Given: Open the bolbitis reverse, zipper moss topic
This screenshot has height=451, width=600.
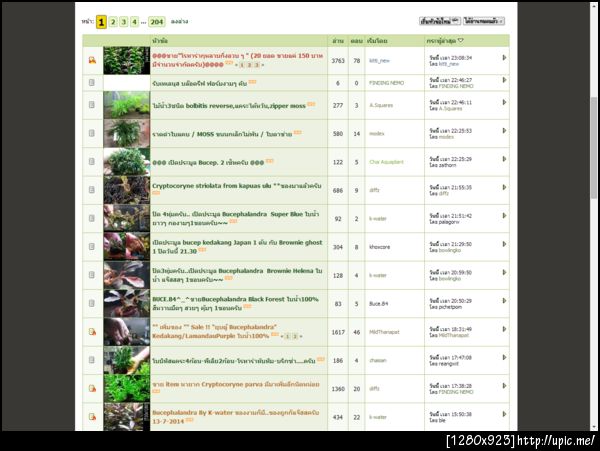Looking at the screenshot, I should click(229, 106).
